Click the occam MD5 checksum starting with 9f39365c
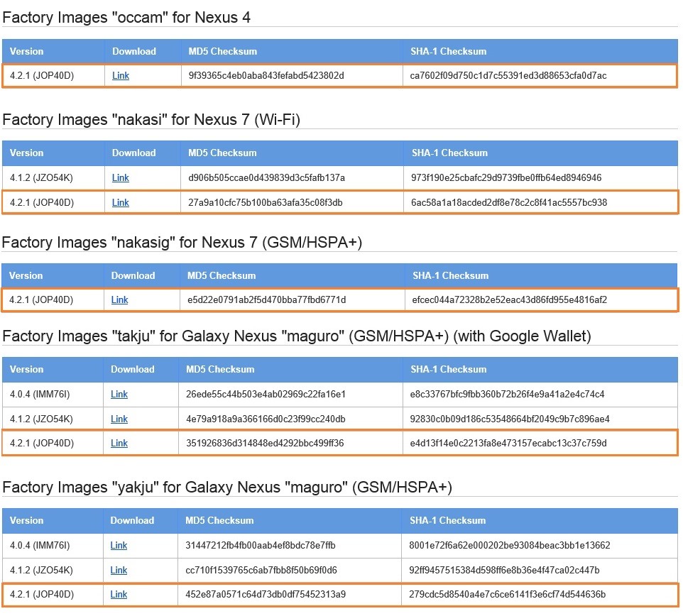The image size is (683, 616). tap(266, 76)
